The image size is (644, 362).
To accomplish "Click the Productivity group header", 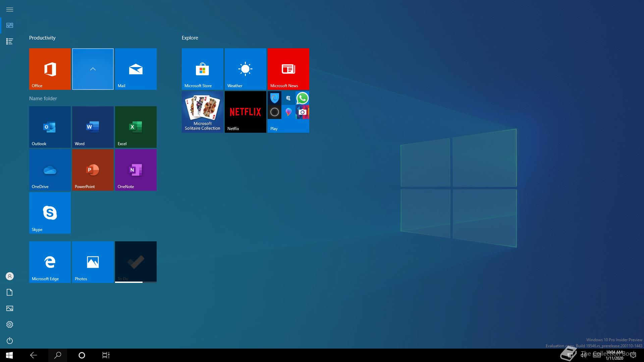I will point(42,38).
